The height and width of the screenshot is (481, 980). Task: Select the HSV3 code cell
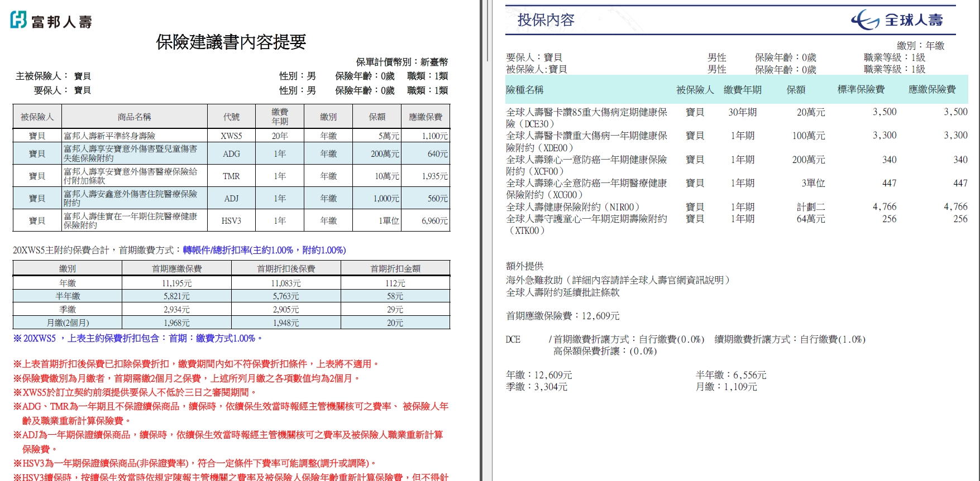pyautogui.click(x=231, y=220)
